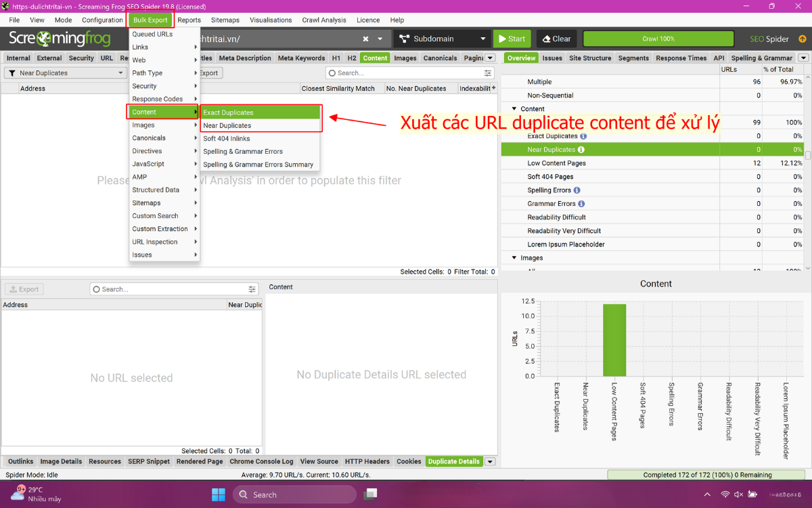
Task: Collapse the Content section in the Overview panel
Action: (x=515, y=108)
